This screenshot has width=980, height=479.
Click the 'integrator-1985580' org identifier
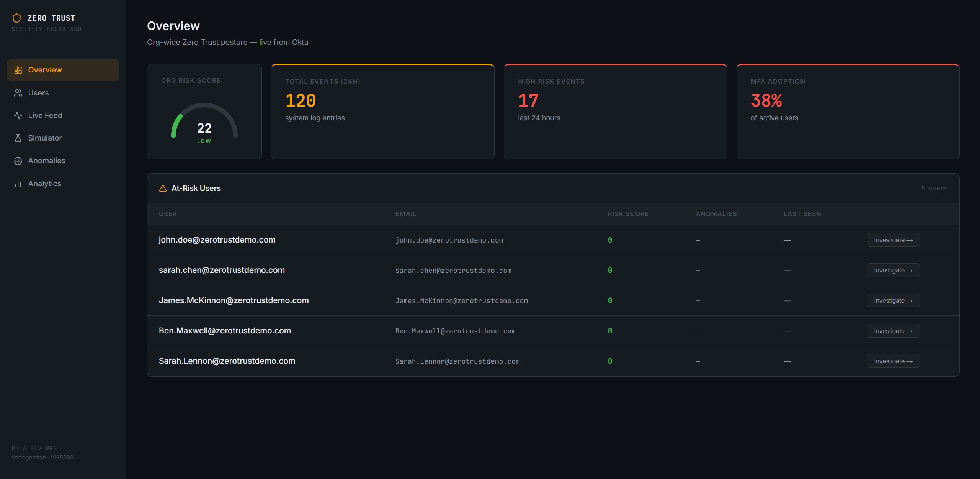point(42,458)
